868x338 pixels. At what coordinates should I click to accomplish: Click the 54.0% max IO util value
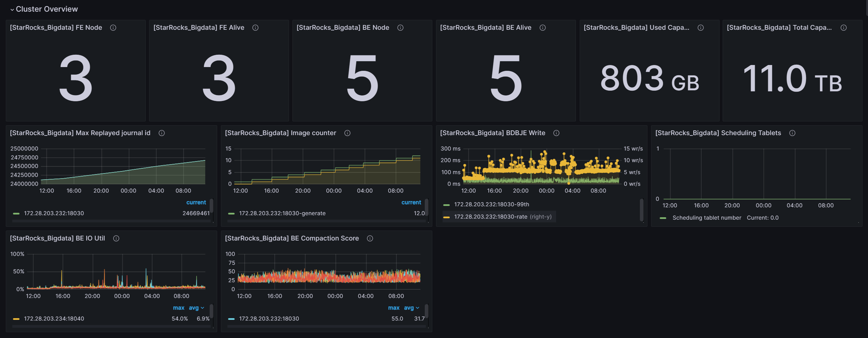click(180, 319)
